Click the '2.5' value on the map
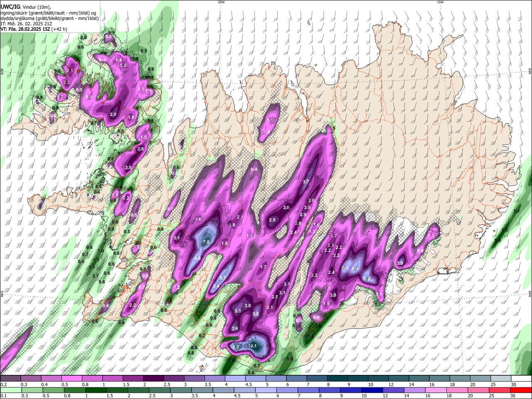The image size is (532, 399). (275, 297)
